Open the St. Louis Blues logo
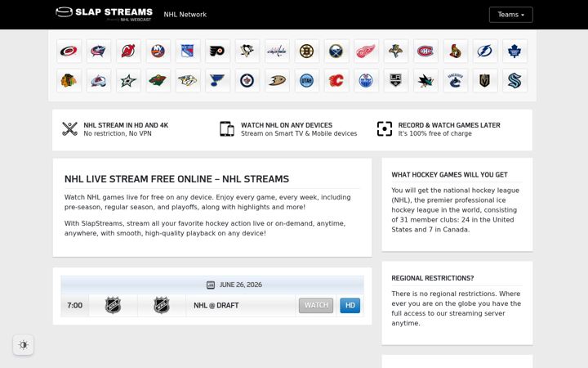 pos(217,80)
